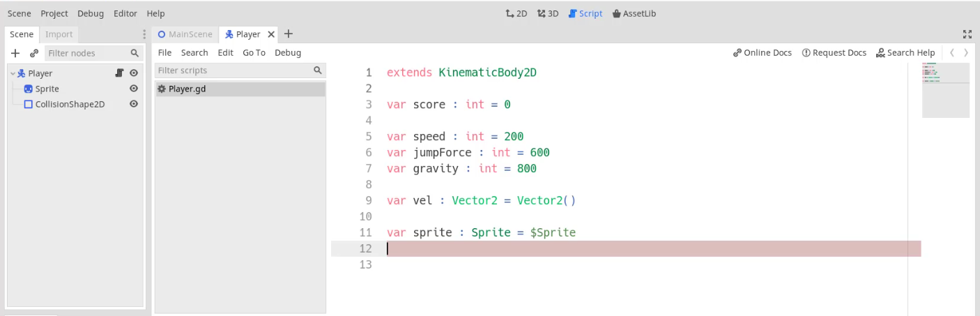The height and width of the screenshot is (316, 980).
Task: Click the instance child scene link icon
Action: pos(33,53)
